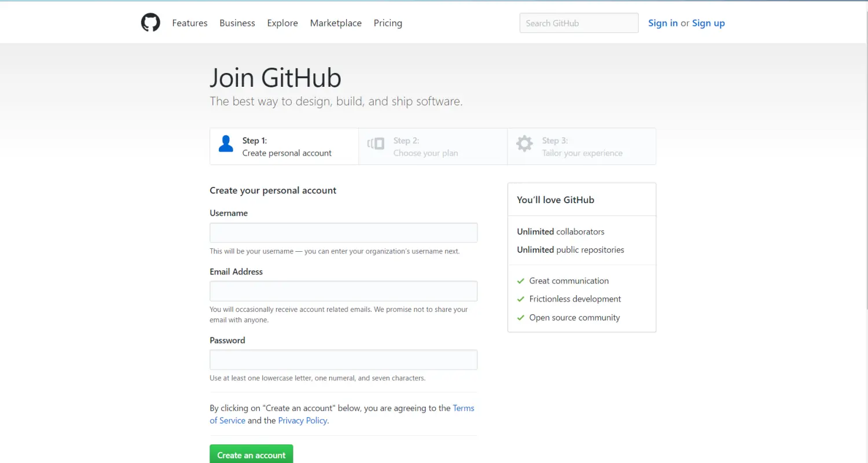The height and width of the screenshot is (463, 868).
Task: Click the Step 2 plan icon
Action: 376,144
